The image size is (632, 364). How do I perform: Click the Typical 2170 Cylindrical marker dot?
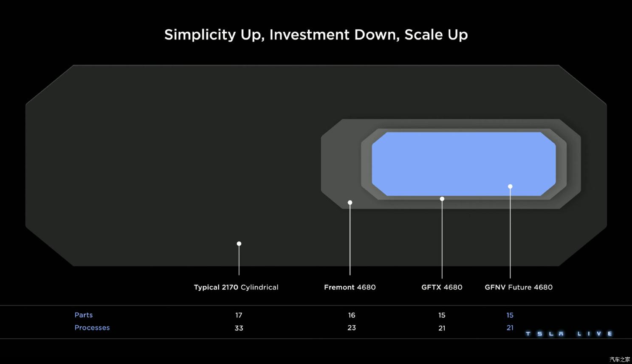coord(239,244)
